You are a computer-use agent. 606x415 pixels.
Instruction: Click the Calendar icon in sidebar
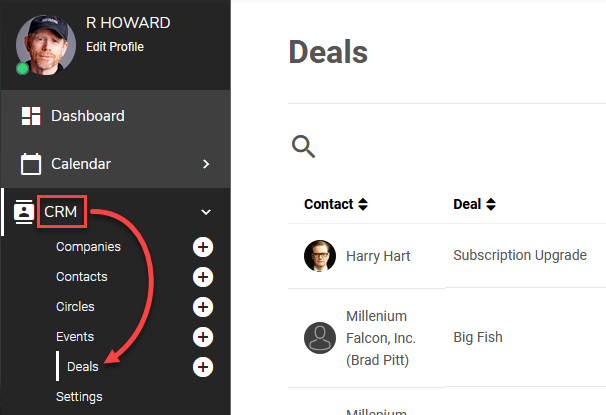[x=31, y=164]
